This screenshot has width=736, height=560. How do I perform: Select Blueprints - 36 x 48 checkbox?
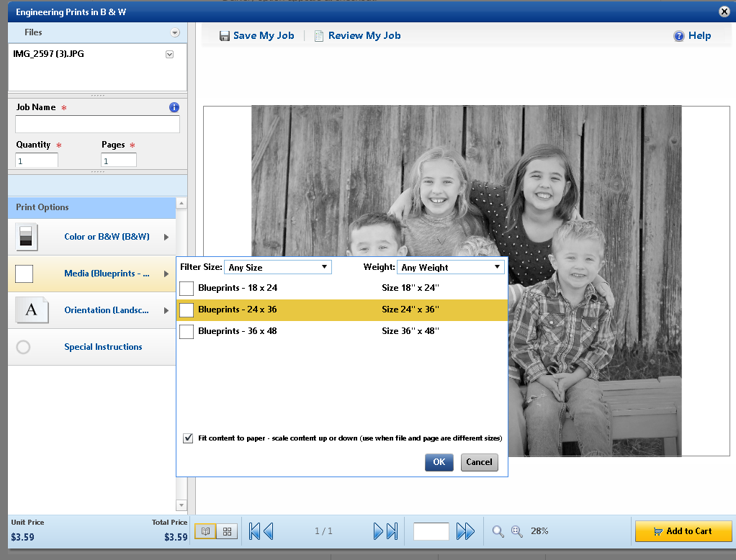click(187, 331)
